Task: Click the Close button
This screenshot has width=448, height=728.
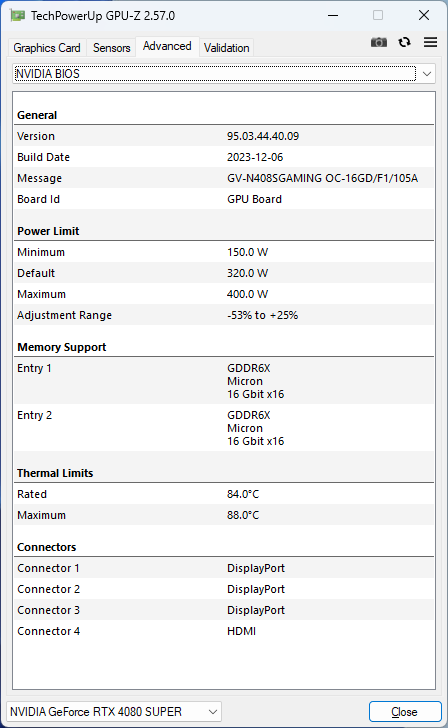Action: pos(405,712)
